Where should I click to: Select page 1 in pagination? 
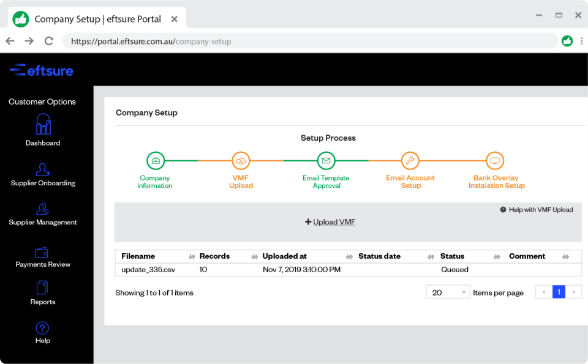pos(559,292)
